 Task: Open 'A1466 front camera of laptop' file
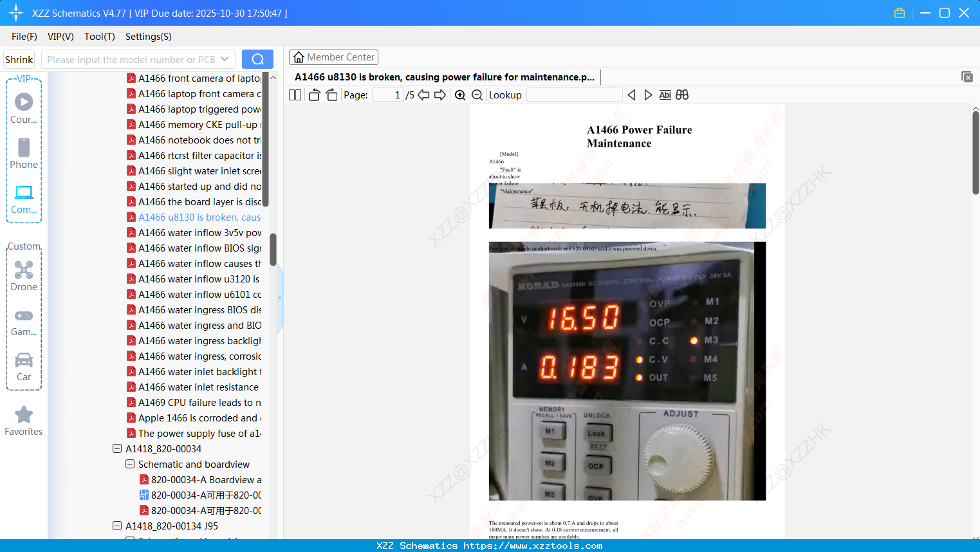pyautogui.click(x=194, y=78)
